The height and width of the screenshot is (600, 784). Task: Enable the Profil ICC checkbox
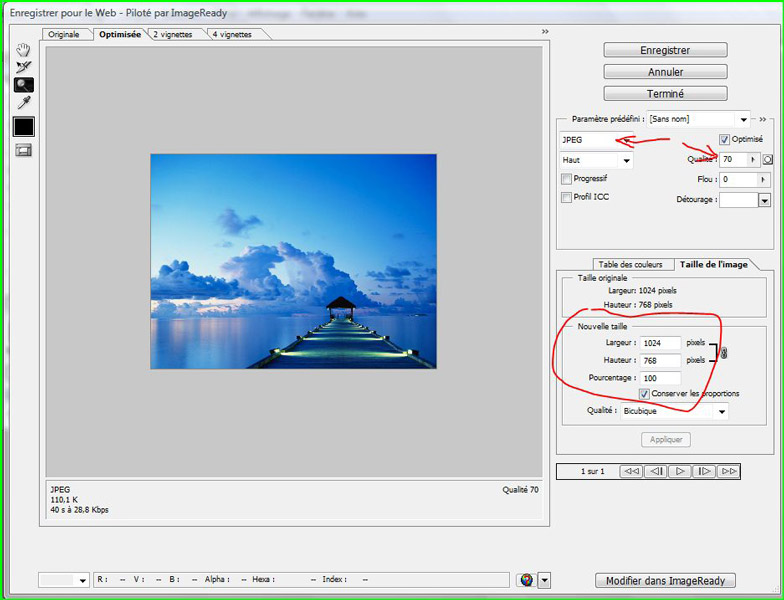pos(567,197)
